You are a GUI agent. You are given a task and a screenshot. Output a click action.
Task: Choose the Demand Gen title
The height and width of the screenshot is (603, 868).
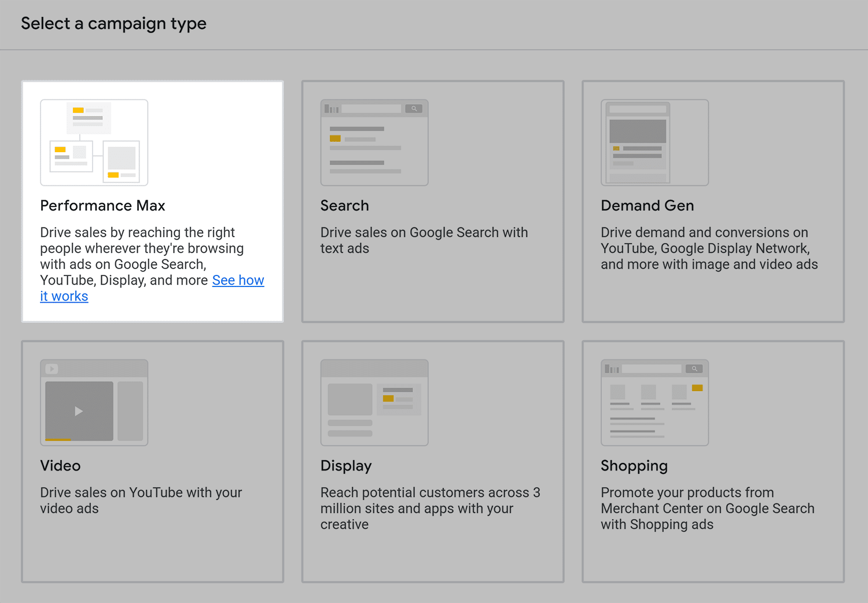point(647,205)
